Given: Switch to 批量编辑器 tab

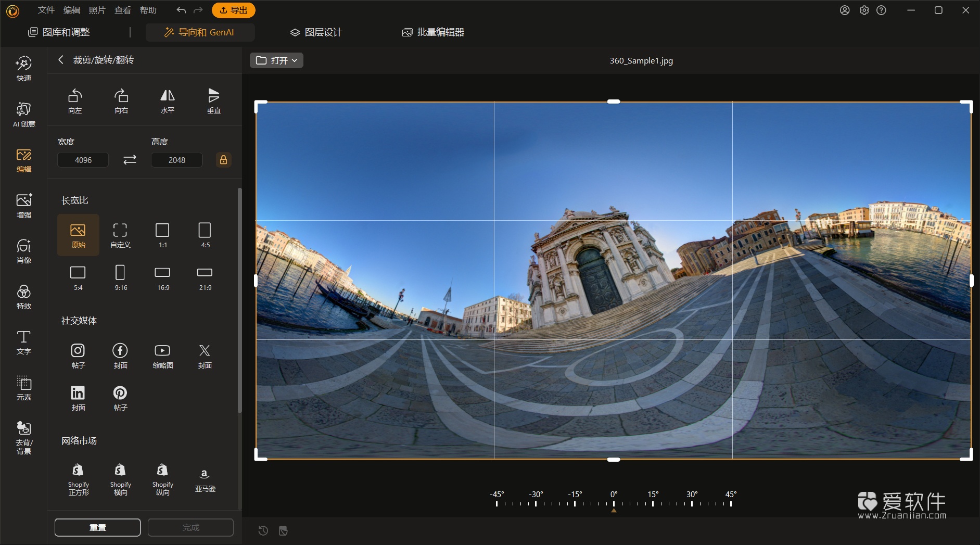Looking at the screenshot, I should [x=433, y=32].
